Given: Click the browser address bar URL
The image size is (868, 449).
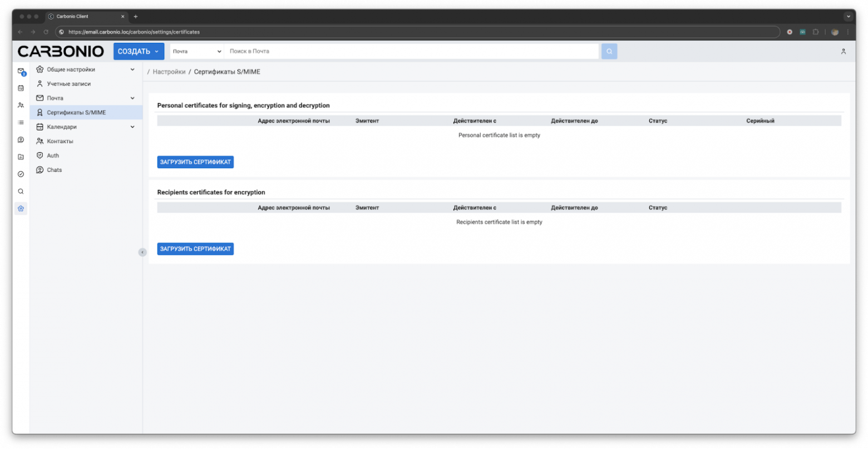Looking at the screenshot, I should coord(134,32).
